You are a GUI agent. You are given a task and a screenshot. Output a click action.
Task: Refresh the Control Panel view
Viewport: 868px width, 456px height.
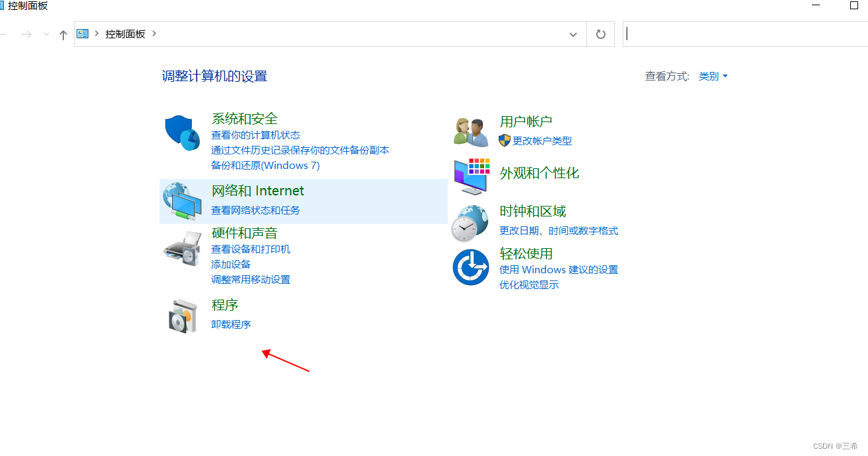600,34
